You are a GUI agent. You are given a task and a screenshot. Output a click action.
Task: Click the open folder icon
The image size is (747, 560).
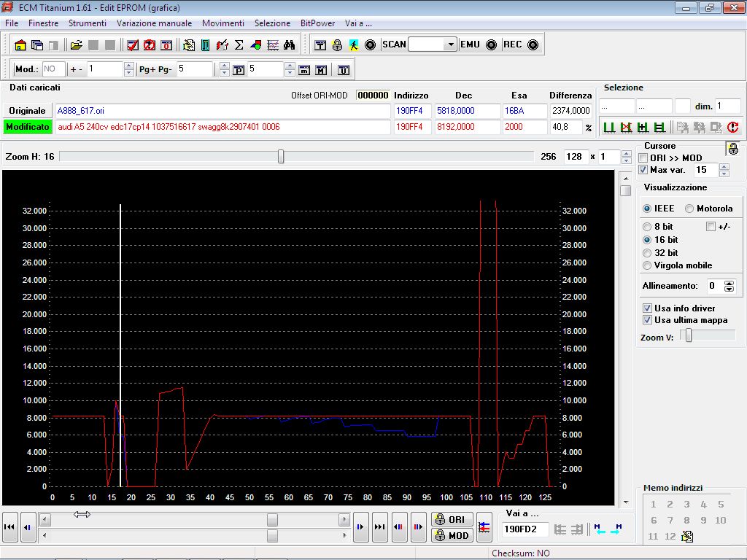click(x=76, y=45)
